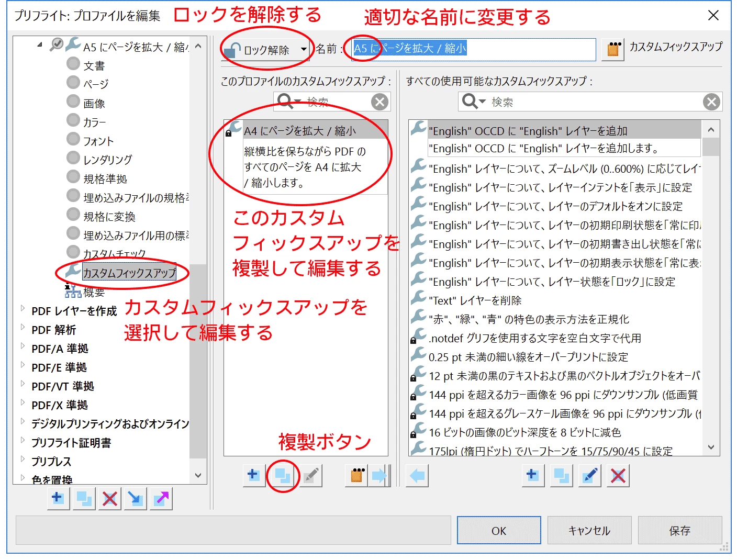Select the カスタムフィックスアップ tree item
Viewport: 737px width, 560px height.
point(129,273)
